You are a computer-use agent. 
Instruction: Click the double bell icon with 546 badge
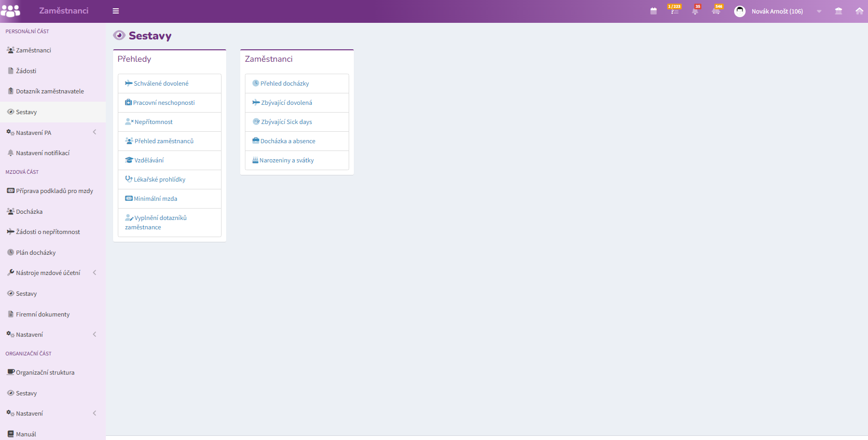tap(717, 11)
